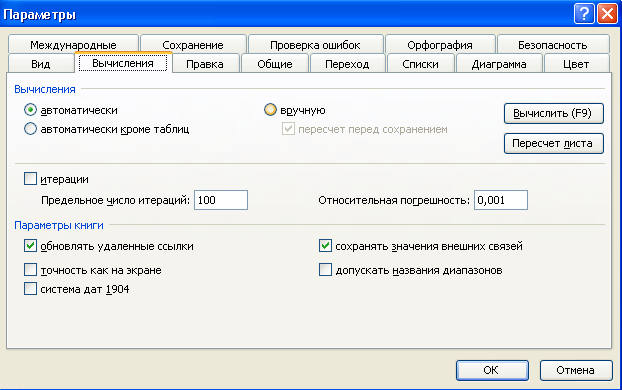This screenshot has height=390, width=622.
Task: Click the help question mark icon
Action: point(584,14)
